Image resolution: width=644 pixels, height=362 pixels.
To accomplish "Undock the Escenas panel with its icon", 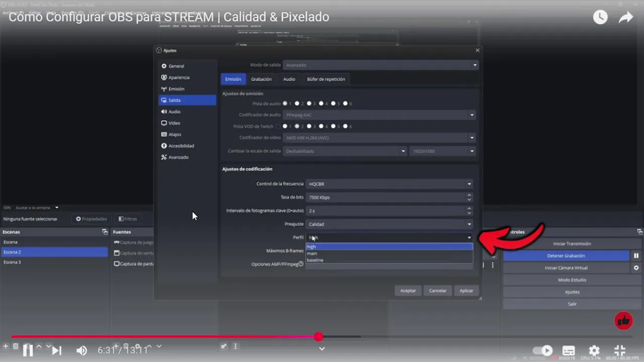I will [105, 232].
